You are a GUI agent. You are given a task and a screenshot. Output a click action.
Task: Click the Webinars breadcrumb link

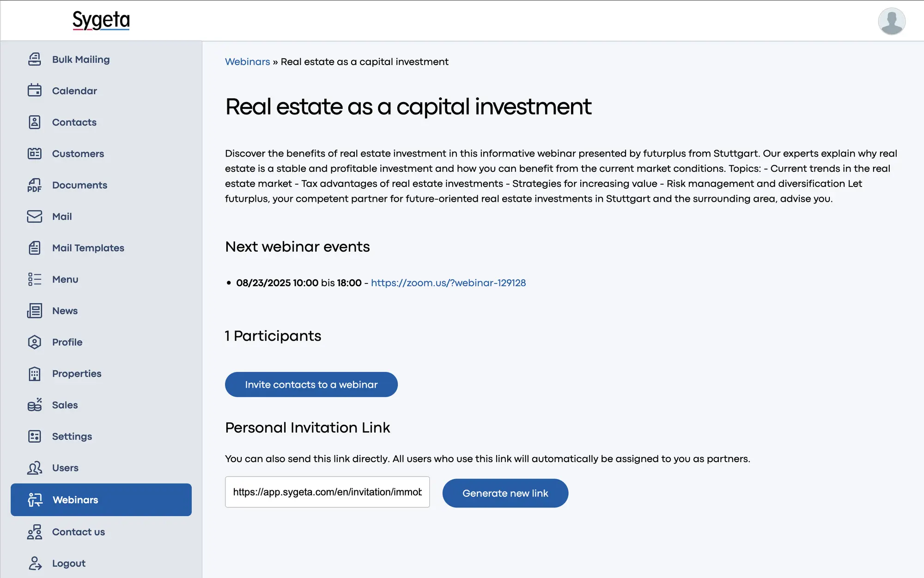click(247, 61)
